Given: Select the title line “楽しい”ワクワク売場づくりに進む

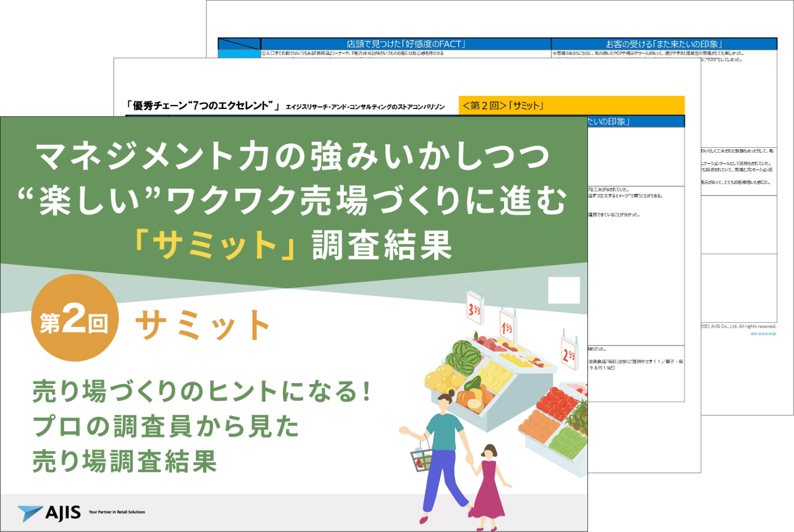Looking at the screenshot, I should (x=292, y=200).
